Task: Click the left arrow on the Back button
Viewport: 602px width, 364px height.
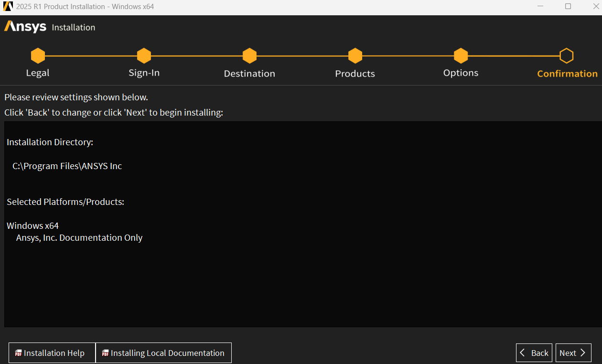Action: point(523,353)
